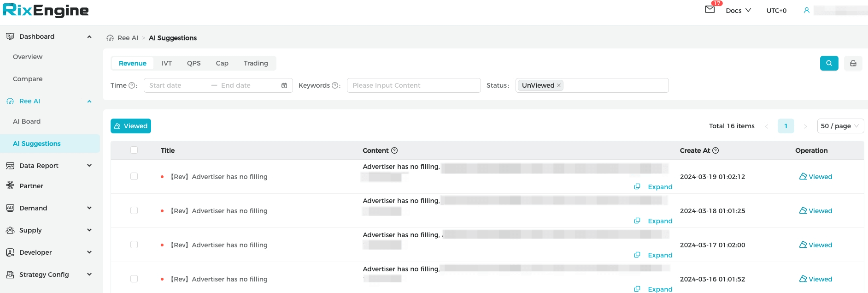This screenshot has width=868, height=293.
Task: Expand the Data Report menu chevron
Action: (89, 165)
